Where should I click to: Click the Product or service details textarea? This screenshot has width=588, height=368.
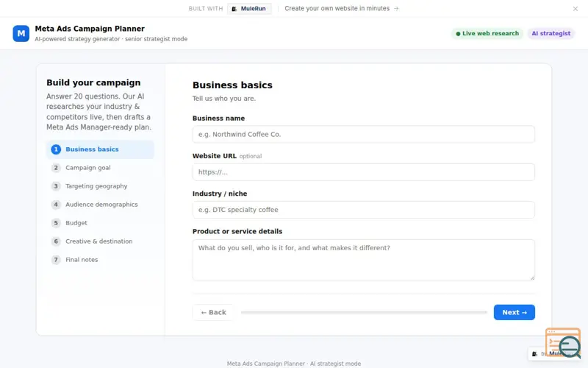click(363, 260)
